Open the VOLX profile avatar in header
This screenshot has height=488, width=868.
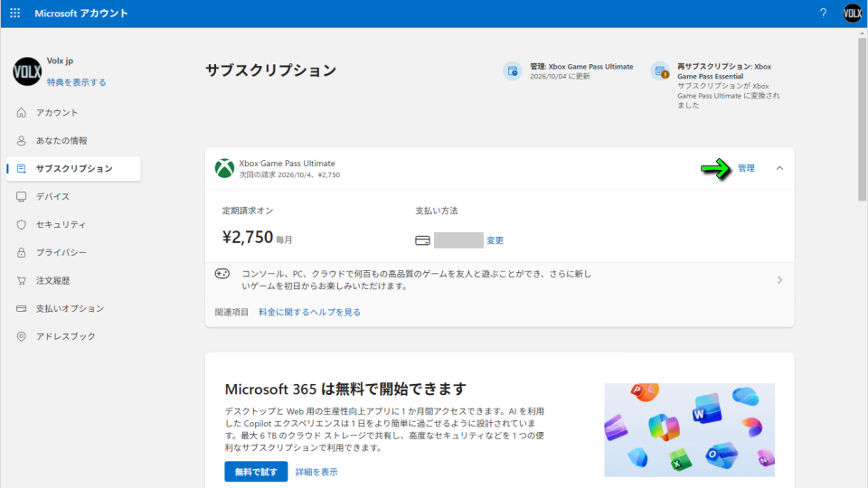click(852, 14)
